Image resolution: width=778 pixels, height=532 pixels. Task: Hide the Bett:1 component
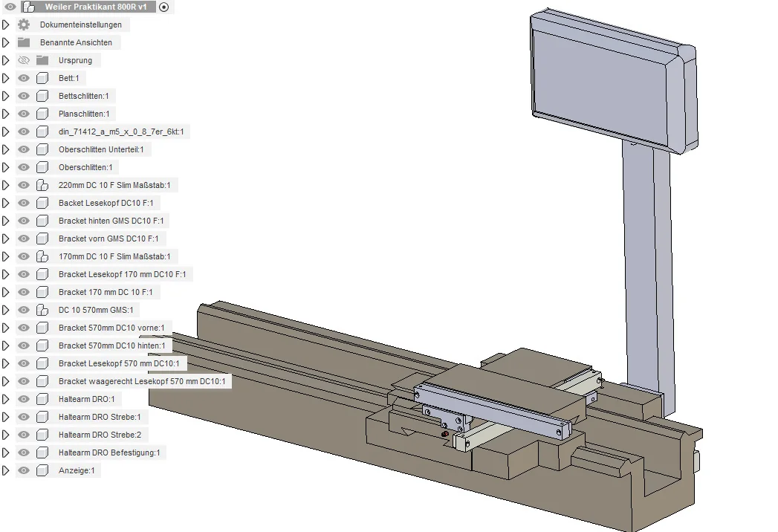[23, 78]
